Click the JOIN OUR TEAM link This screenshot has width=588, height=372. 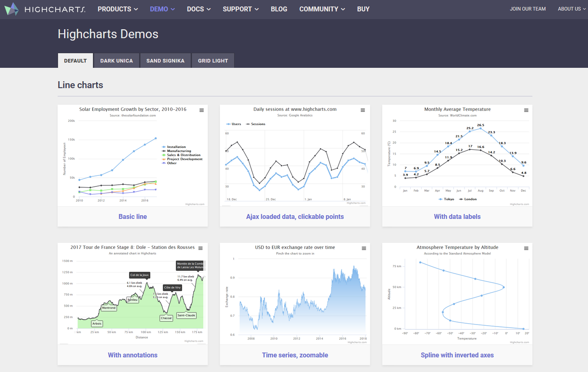point(528,9)
